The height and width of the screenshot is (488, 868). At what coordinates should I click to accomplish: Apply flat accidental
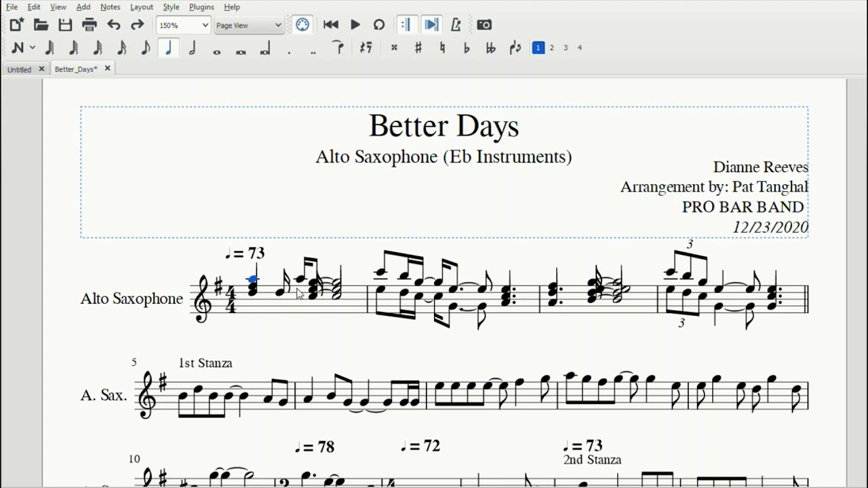[x=467, y=48]
